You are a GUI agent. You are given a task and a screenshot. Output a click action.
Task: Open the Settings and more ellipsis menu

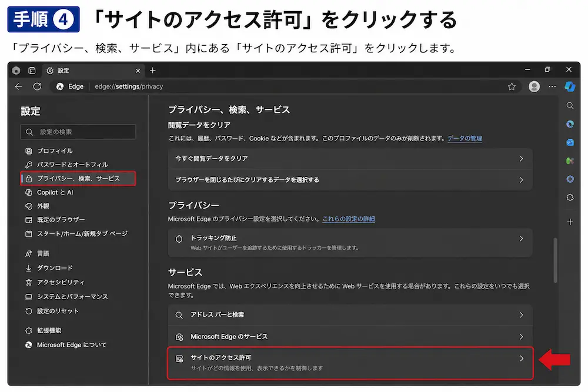pyautogui.click(x=552, y=86)
